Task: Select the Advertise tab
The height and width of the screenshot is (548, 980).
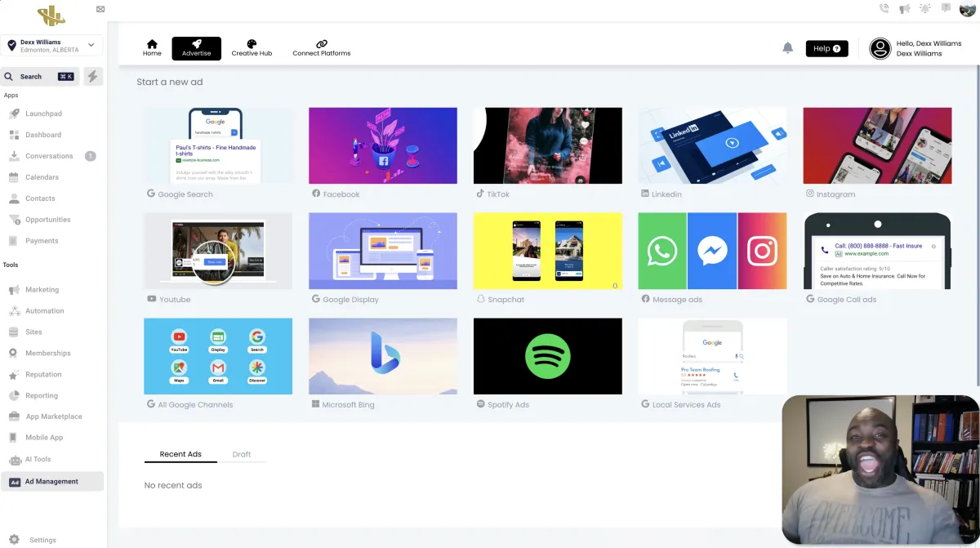Action: point(196,48)
